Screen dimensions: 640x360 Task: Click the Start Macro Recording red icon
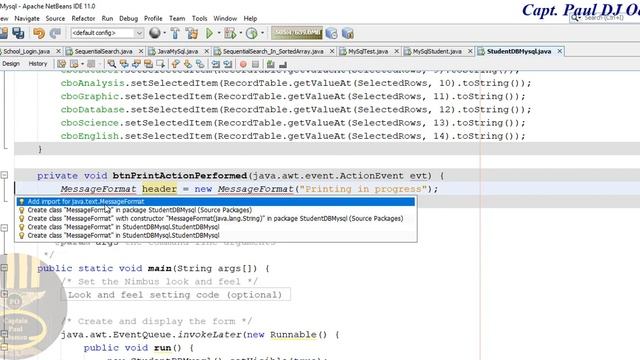click(243, 64)
